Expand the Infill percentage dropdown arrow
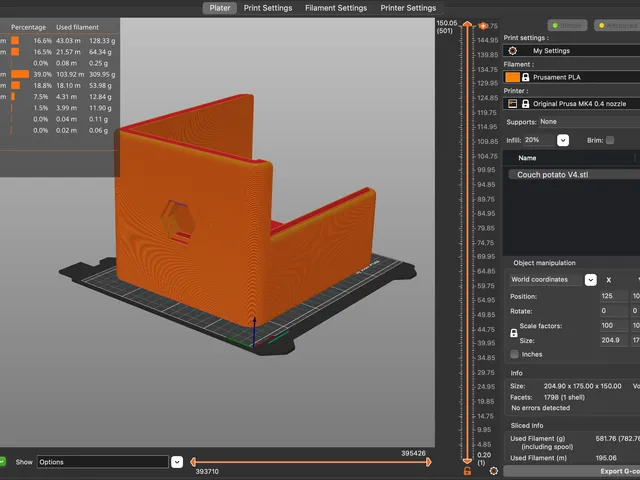The width and height of the screenshot is (640, 480). tap(563, 140)
